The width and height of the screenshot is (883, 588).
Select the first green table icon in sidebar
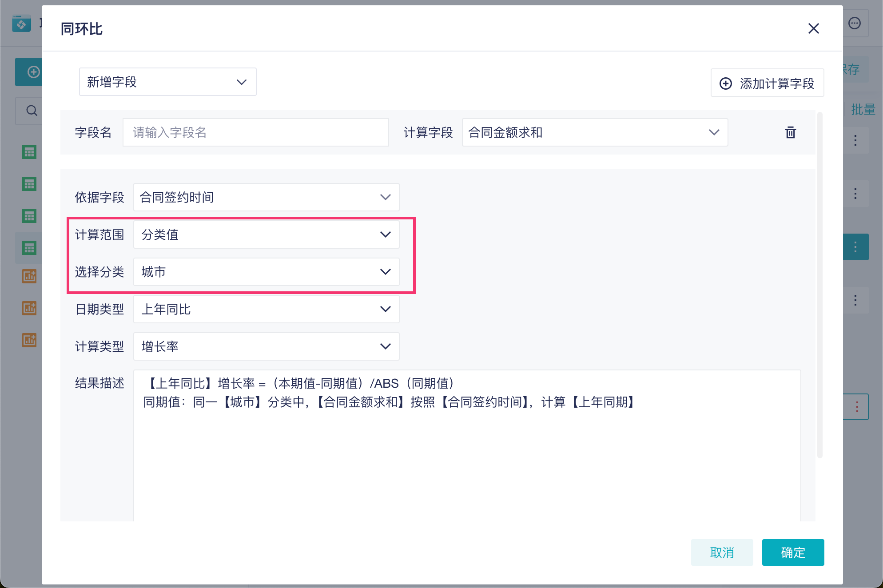(29, 152)
